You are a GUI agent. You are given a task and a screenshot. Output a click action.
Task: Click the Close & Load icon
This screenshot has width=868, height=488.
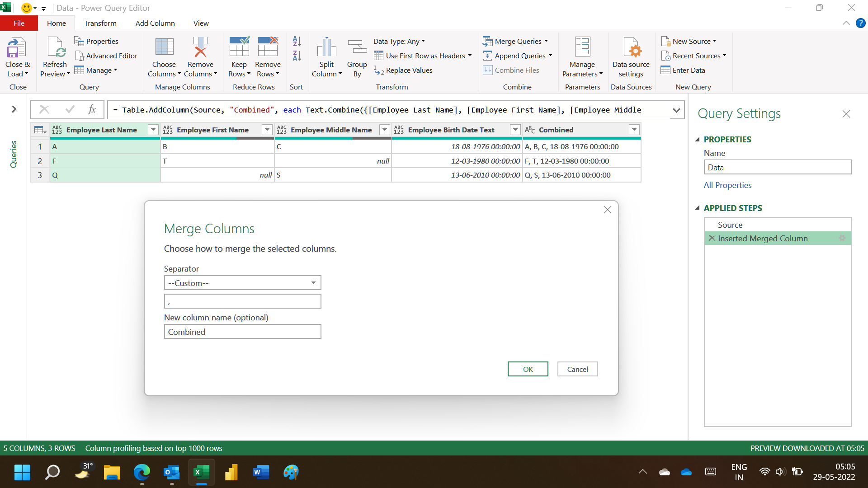click(x=17, y=47)
